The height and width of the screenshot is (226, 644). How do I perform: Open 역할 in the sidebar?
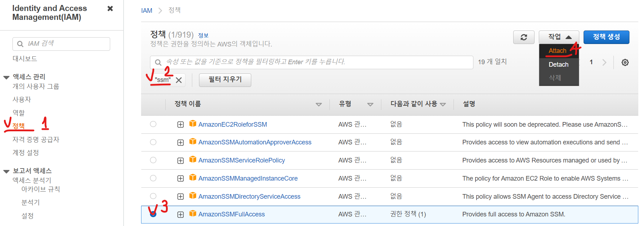18,113
